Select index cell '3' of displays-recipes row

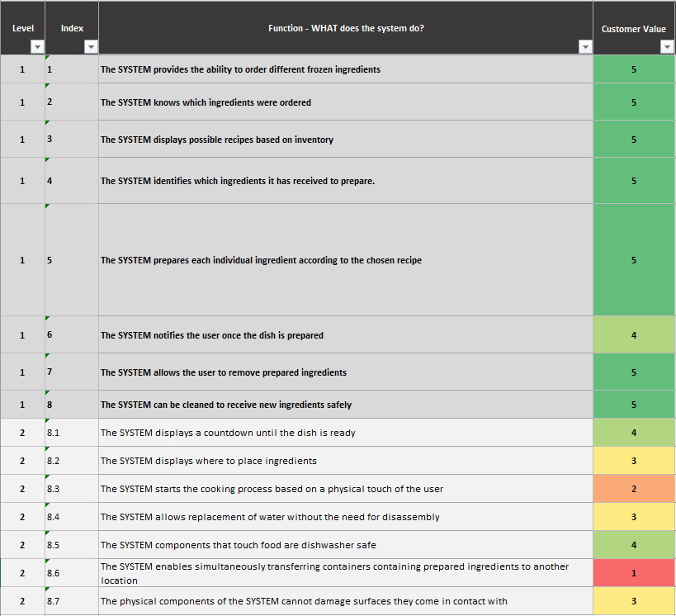point(72,139)
